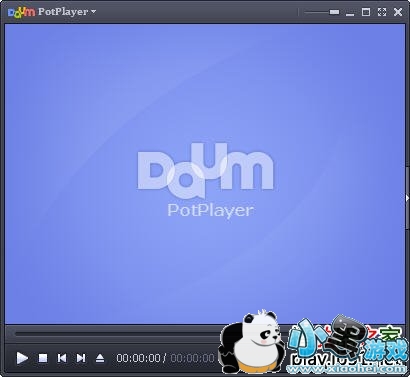Click the seek bar to jump position
This screenshot has width=410, height=377.
click(117, 333)
